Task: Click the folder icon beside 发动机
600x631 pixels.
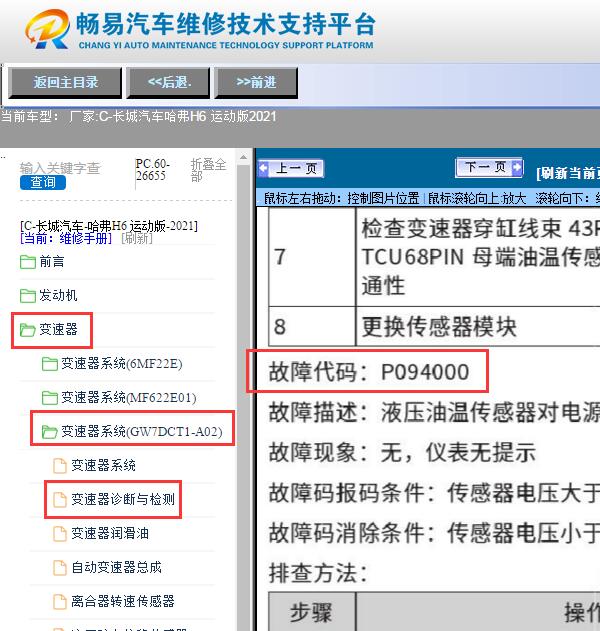Action: [x=28, y=296]
